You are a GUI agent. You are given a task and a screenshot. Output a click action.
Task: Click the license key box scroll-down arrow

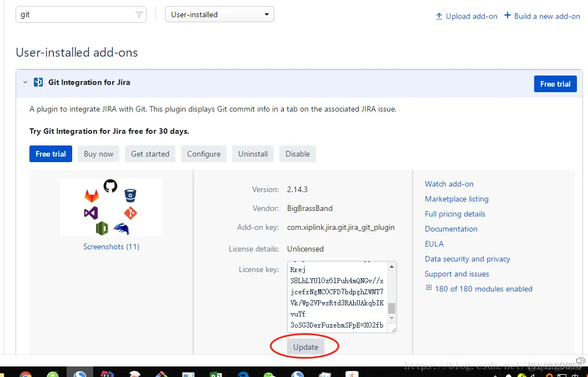tap(392, 318)
